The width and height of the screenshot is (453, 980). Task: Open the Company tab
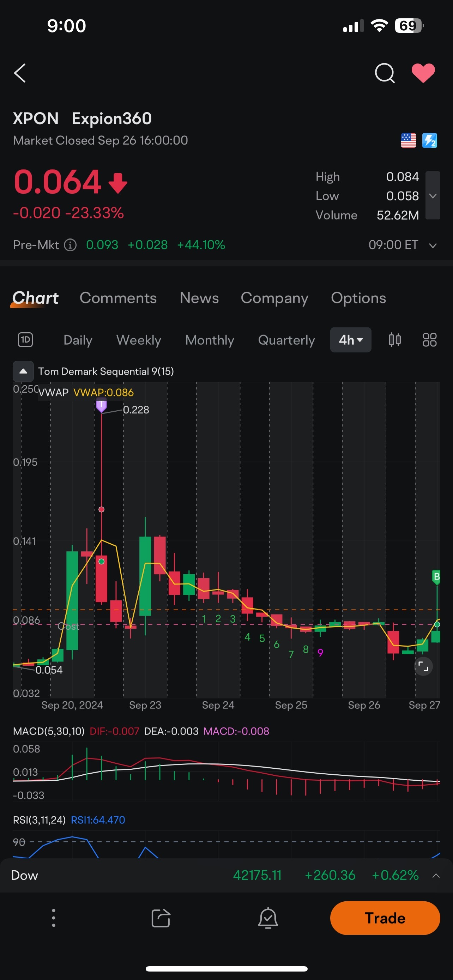tap(274, 298)
